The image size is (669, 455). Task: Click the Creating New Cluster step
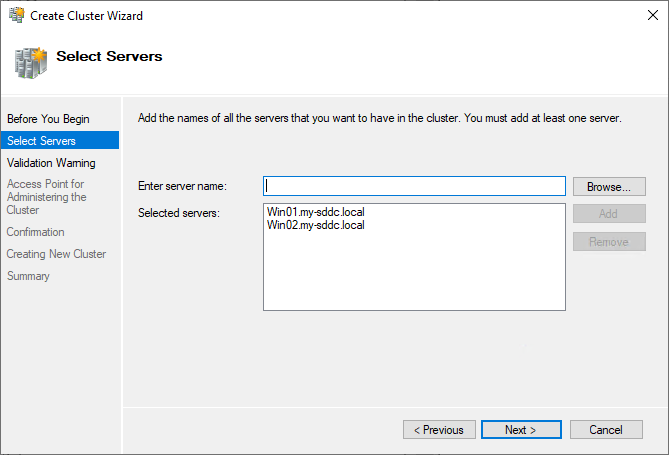coord(56,254)
